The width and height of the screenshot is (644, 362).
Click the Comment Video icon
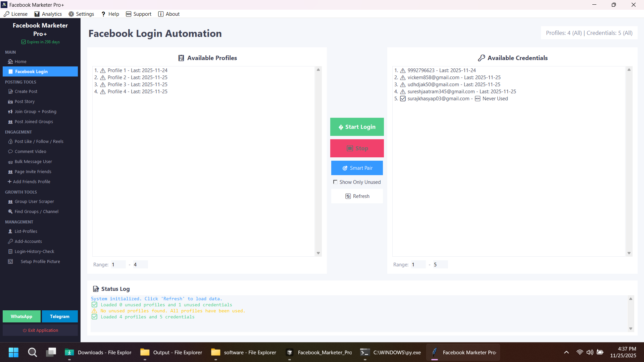(10, 152)
